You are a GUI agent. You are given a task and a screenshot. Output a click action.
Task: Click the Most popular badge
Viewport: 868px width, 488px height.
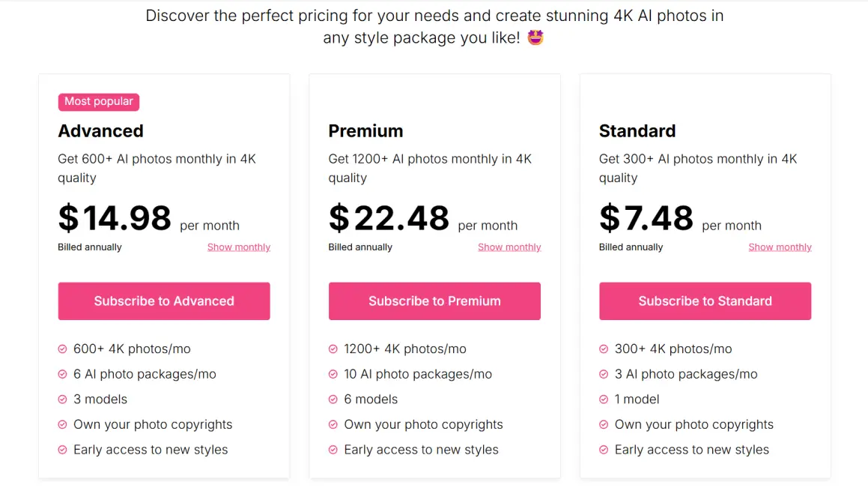coord(99,101)
